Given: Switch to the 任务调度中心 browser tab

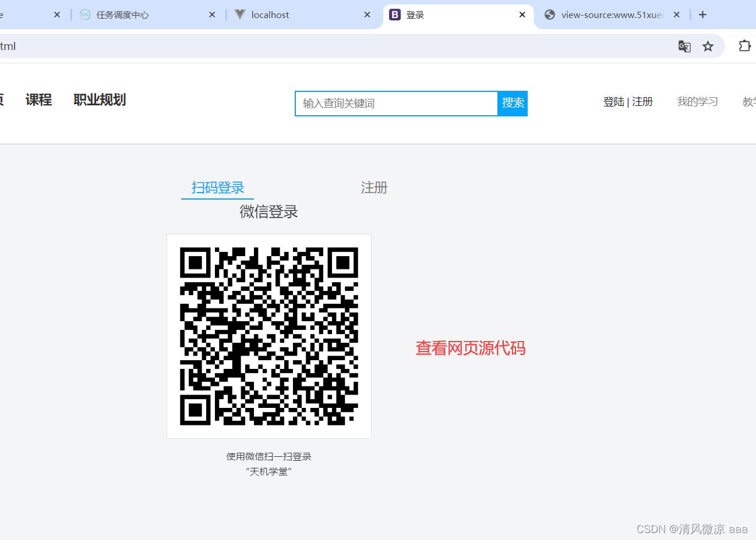Looking at the screenshot, I should coord(147,15).
